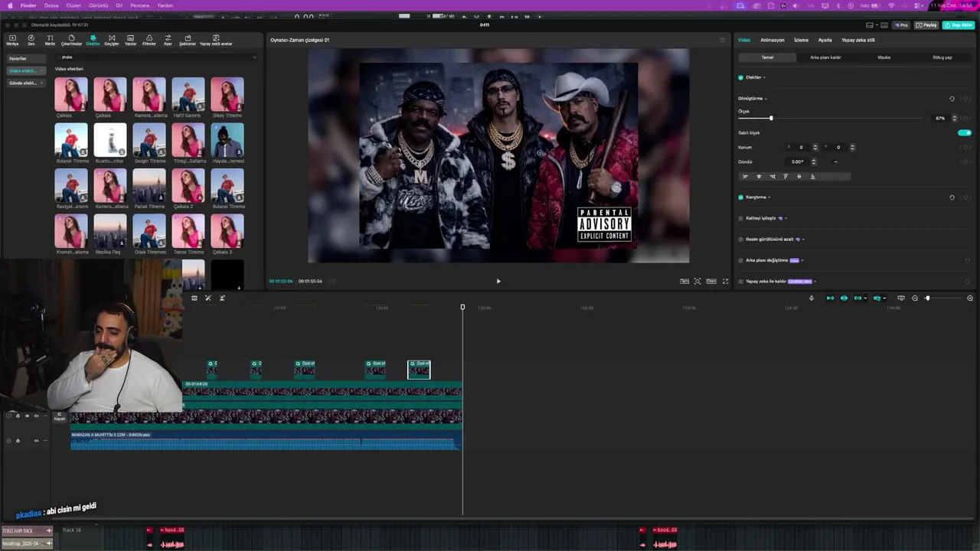Screen dimensions: 980x551
Task: Enable Arka planı değiştirme checkbox
Action: point(740,260)
